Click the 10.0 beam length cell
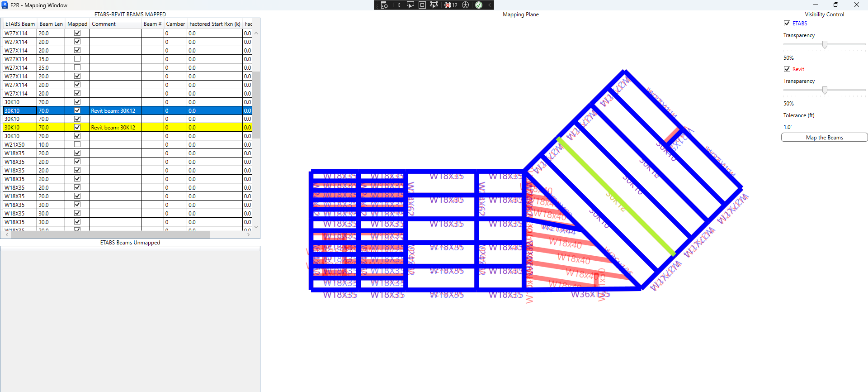Image resolution: width=868 pixels, height=392 pixels. pos(51,145)
